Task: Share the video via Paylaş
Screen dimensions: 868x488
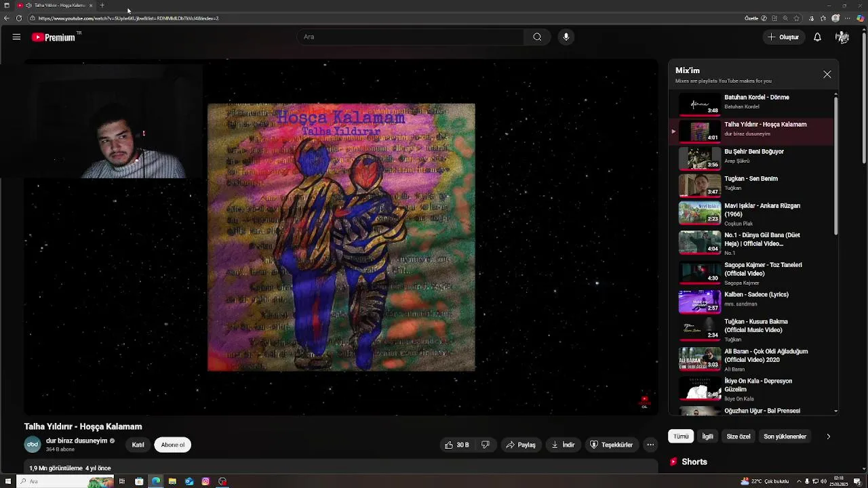Action: coord(521,445)
